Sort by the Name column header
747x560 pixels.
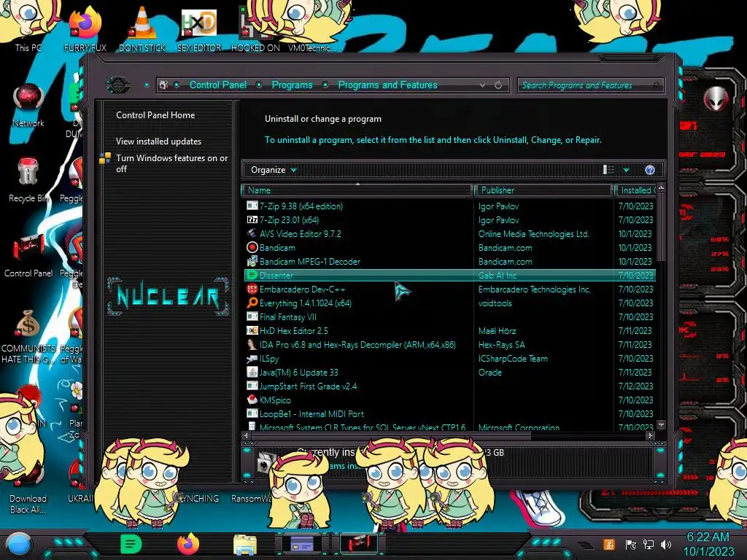tap(357, 190)
